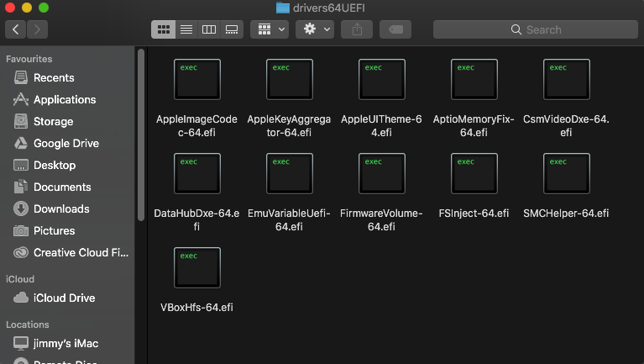
Task: Select the CsmVideoDxe-64.efi exec icon
Action: [x=567, y=79]
